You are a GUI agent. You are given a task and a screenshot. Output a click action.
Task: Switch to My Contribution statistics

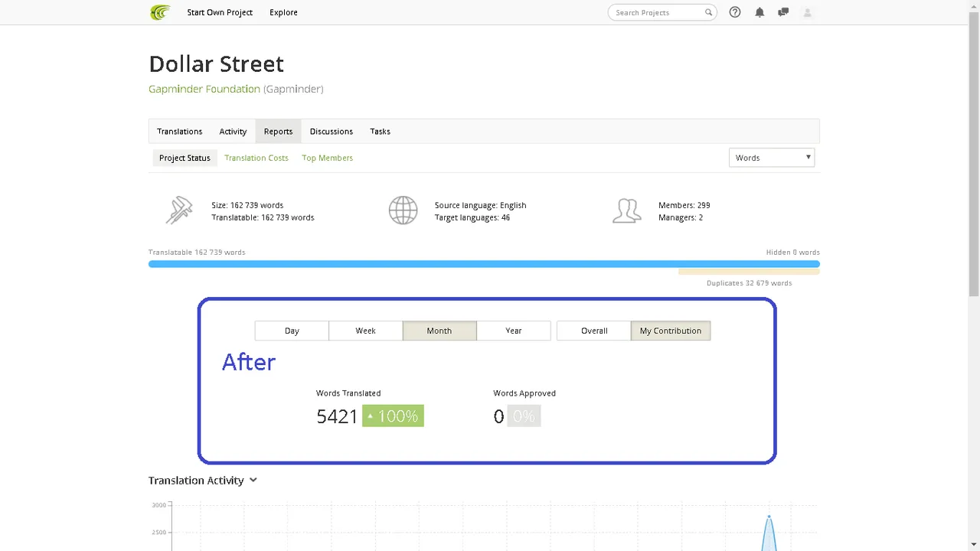click(671, 331)
